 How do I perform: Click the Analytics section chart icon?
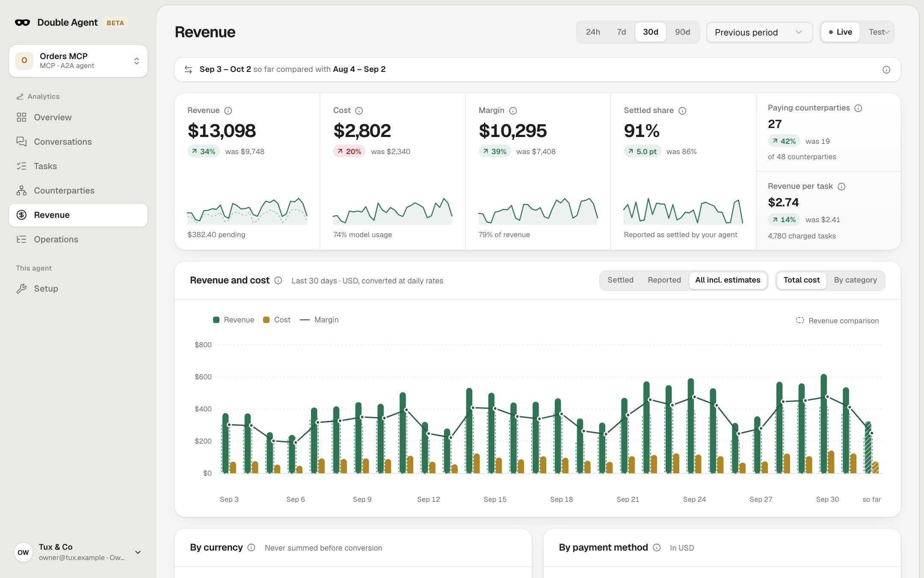click(20, 97)
